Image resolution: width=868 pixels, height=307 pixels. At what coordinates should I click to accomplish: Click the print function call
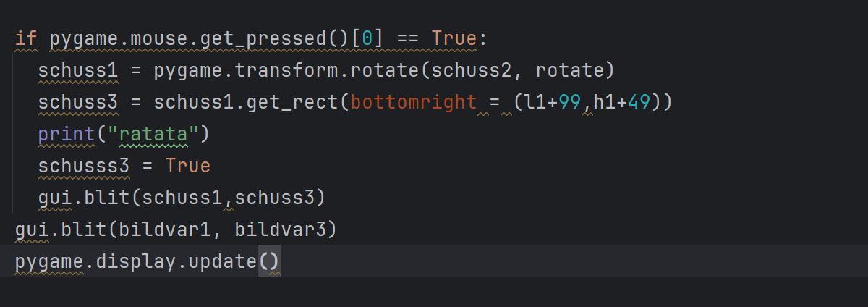click(67, 134)
